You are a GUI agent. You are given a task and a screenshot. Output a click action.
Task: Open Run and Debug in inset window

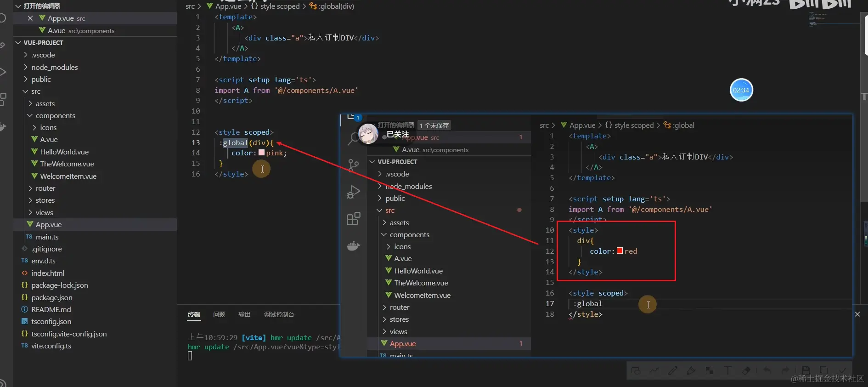(x=353, y=192)
